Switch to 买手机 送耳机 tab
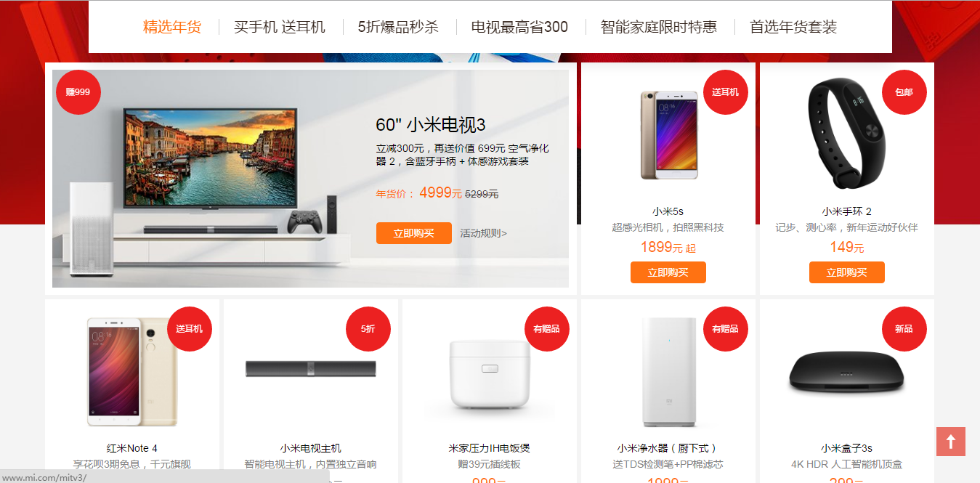The image size is (980, 483). pyautogui.click(x=280, y=28)
